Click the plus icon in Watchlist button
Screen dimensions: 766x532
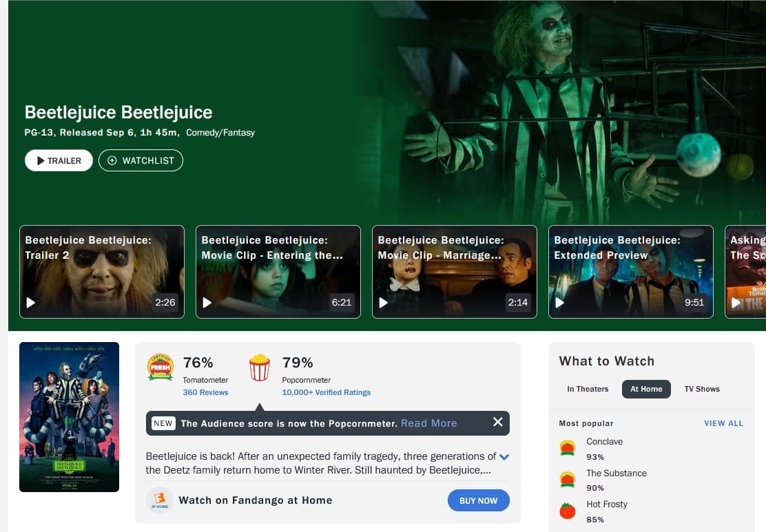112,160
